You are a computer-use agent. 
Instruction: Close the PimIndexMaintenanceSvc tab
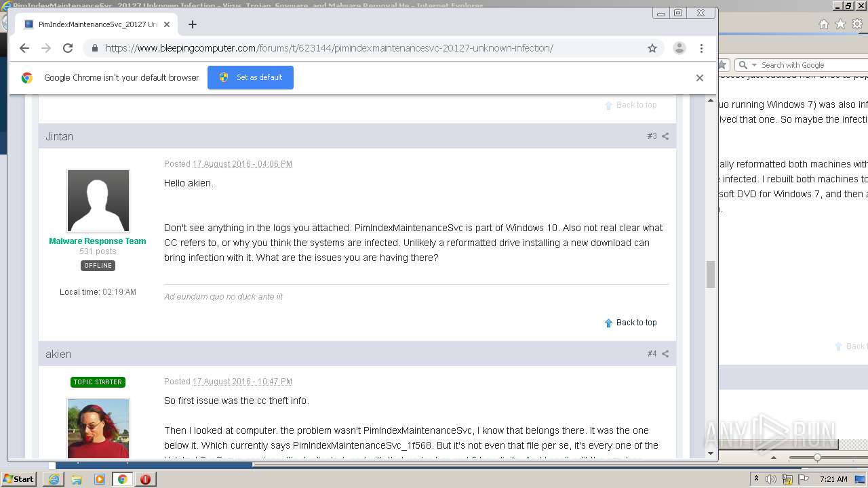click(167, 24)
